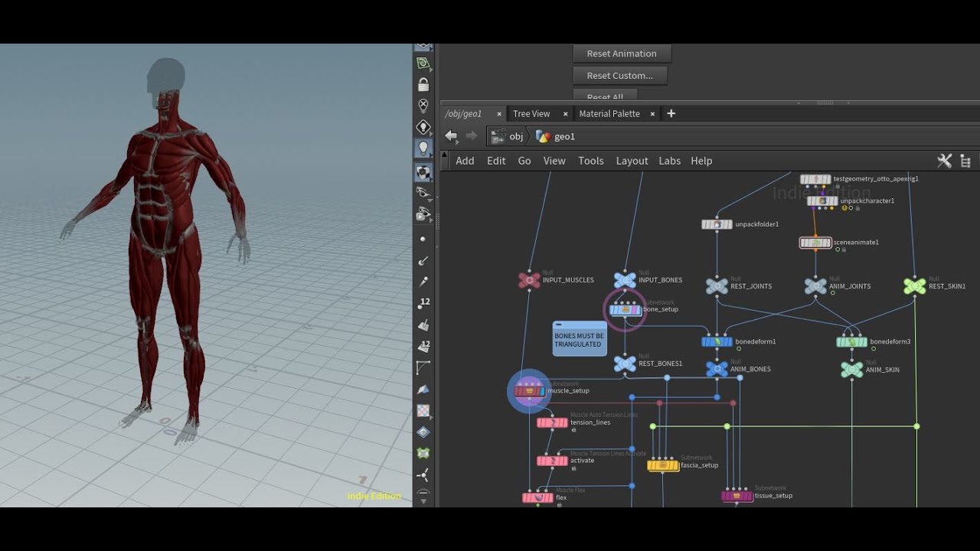Open the Go menu
Image resolution: width=980 pixels, height=551 pixels.
(524, 161)
